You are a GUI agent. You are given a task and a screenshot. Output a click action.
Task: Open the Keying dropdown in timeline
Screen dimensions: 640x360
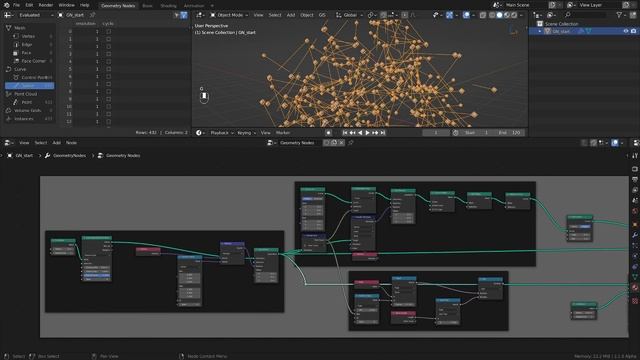[246, 133]
